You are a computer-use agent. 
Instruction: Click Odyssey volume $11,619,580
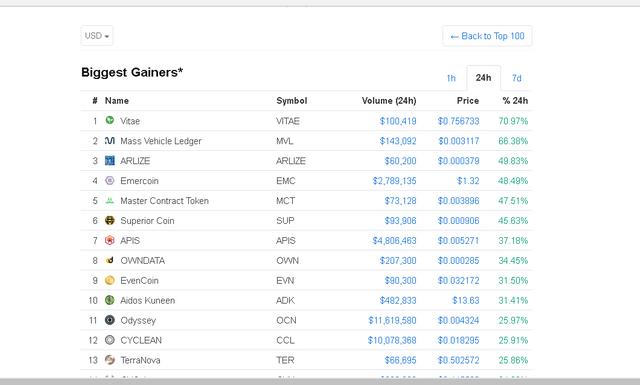pyautogui.click(x=392, y=321)
